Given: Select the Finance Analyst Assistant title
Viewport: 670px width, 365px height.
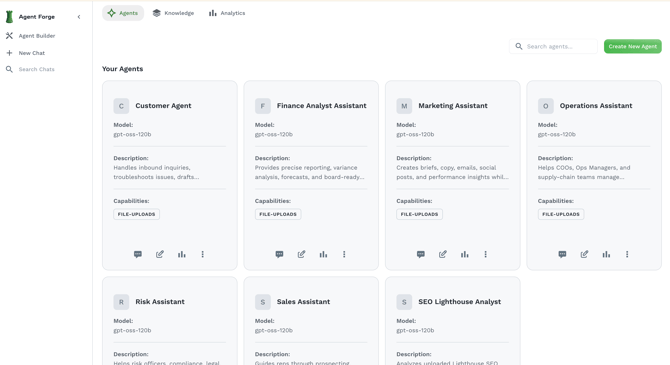Looking at the screenshot, I should [x=321, y=106].
